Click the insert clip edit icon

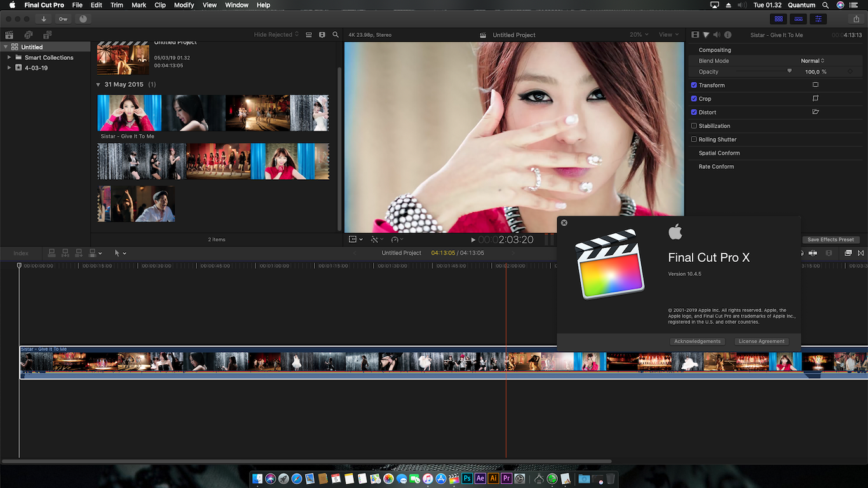65,253
